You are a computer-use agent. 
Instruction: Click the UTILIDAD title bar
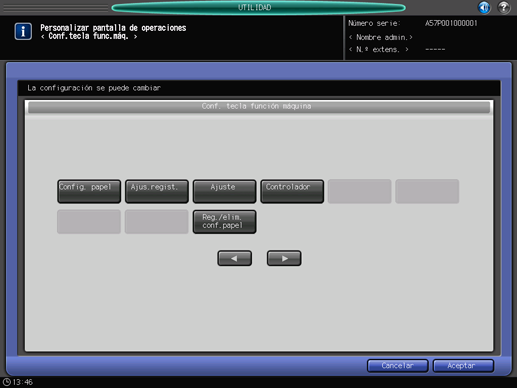tap(258, 7)
